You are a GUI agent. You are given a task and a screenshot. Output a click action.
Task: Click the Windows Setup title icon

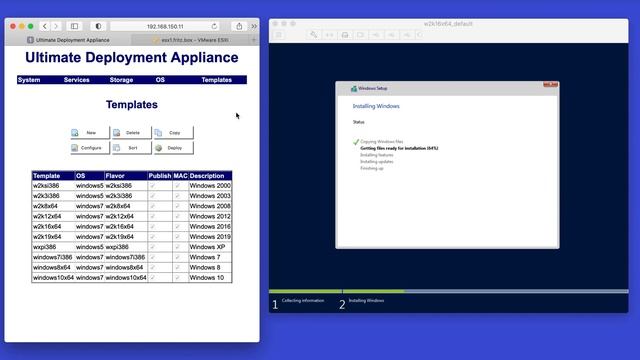tap(354, 88)
